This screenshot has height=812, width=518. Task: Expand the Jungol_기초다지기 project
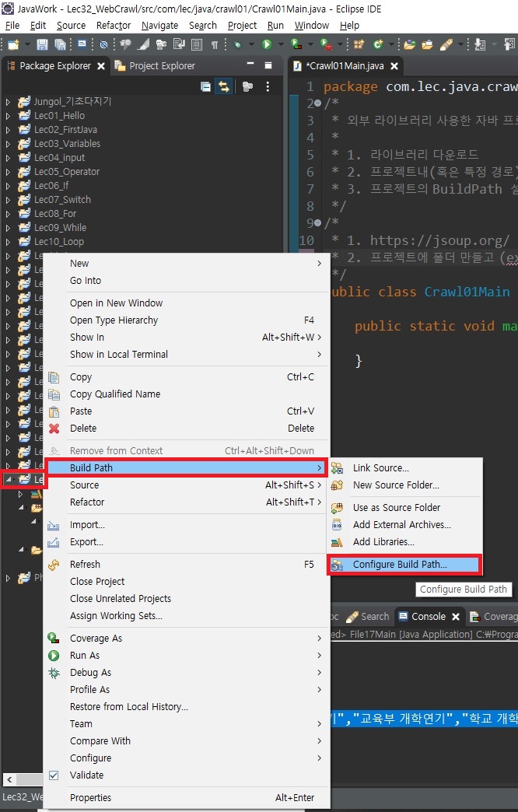[x=8, y=101]
